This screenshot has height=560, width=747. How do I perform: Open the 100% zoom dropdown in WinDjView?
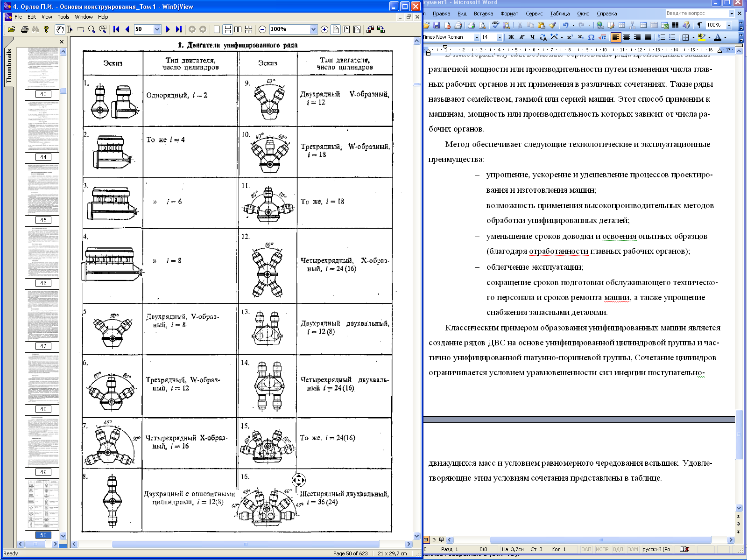click(313, 29)
